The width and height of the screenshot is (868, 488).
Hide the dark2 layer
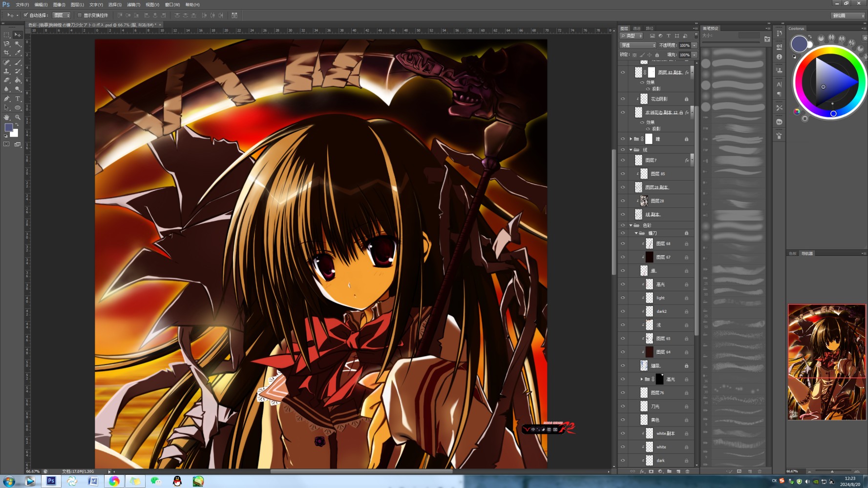click(x=623, y=311)
